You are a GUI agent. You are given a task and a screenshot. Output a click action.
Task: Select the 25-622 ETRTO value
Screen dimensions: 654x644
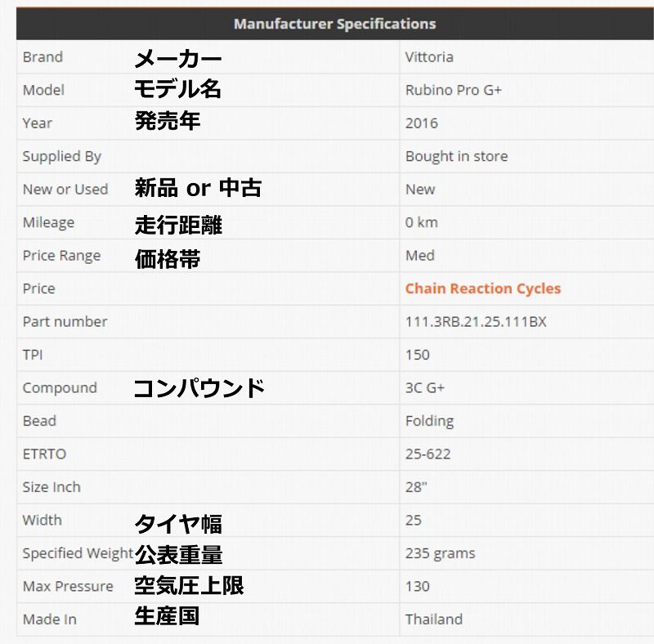[428, 454]
